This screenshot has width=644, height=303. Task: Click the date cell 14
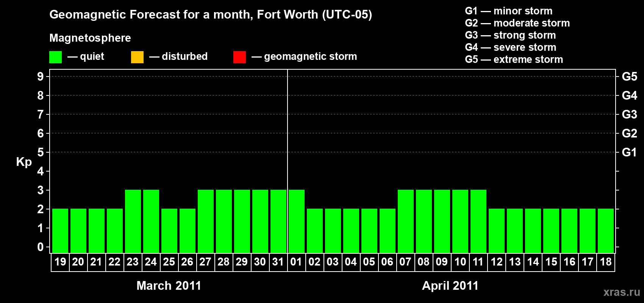(x=533, y=262)
